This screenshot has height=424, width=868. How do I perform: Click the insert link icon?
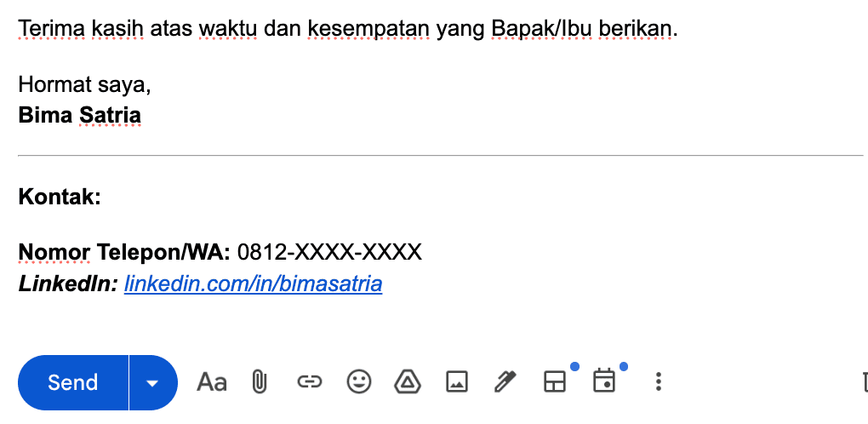309,382
